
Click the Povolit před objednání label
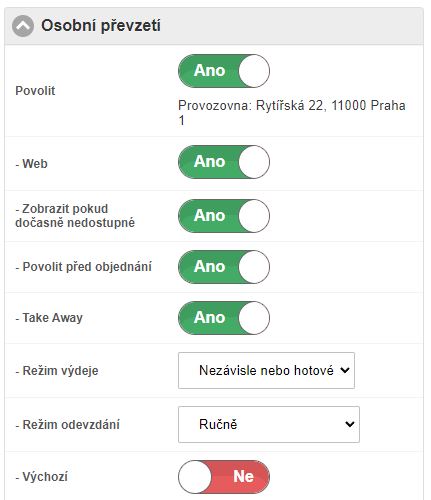84,267
